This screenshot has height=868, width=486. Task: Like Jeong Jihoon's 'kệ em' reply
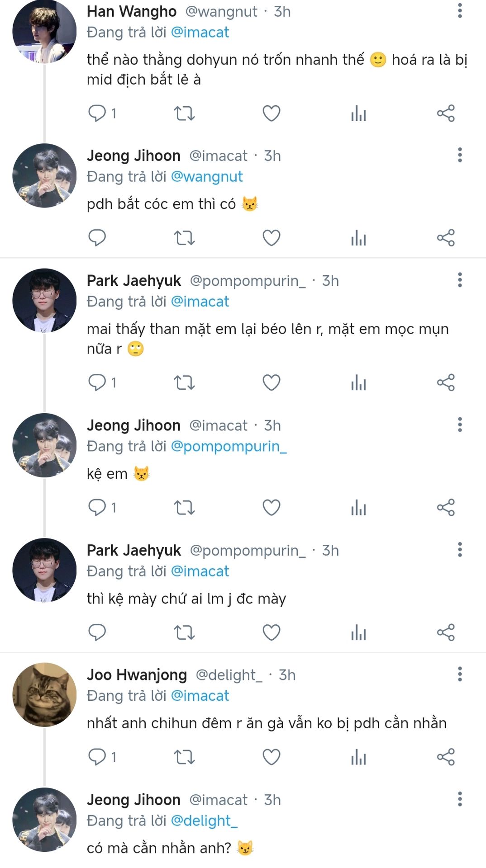(x=272, y=508)
